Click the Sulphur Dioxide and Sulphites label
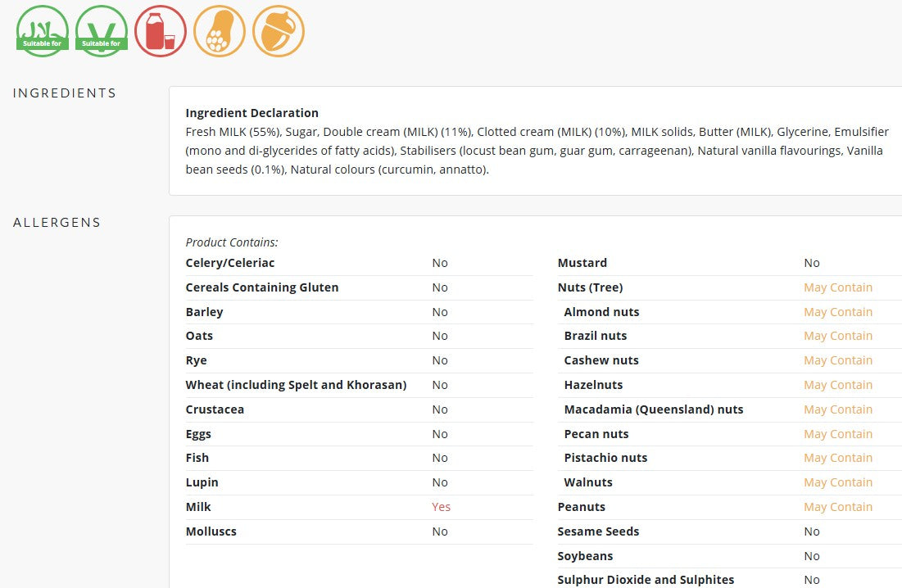The width and height of the screenshot is (902, 588). pos(646,579)
